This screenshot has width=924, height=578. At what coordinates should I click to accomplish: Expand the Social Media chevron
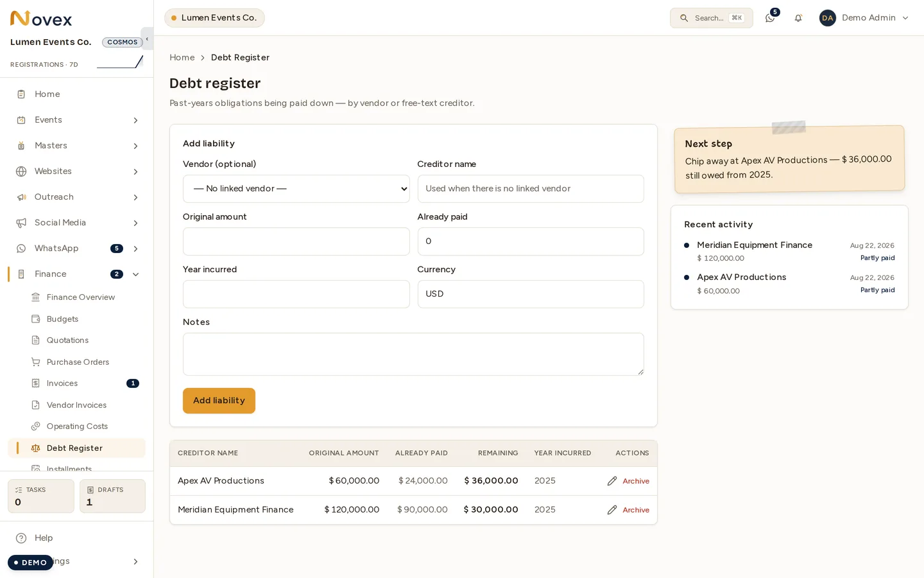click(135, 223)
